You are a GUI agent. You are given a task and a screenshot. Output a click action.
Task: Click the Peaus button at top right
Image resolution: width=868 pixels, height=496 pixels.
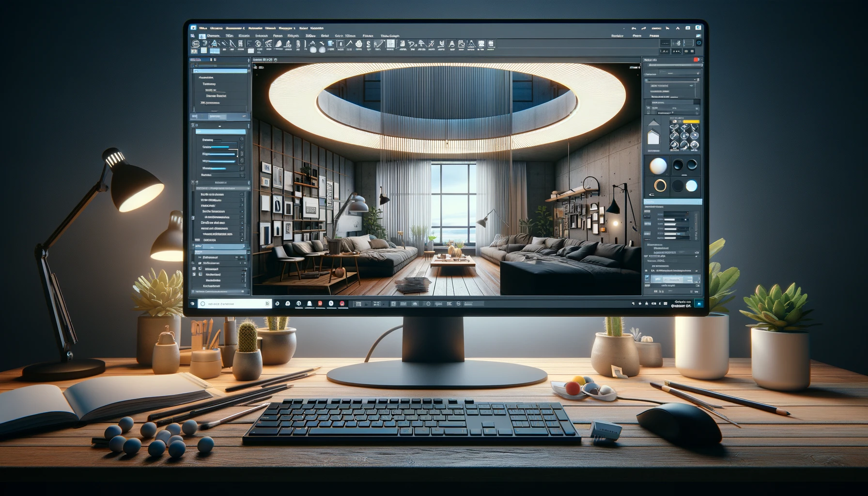pos(654,36)
